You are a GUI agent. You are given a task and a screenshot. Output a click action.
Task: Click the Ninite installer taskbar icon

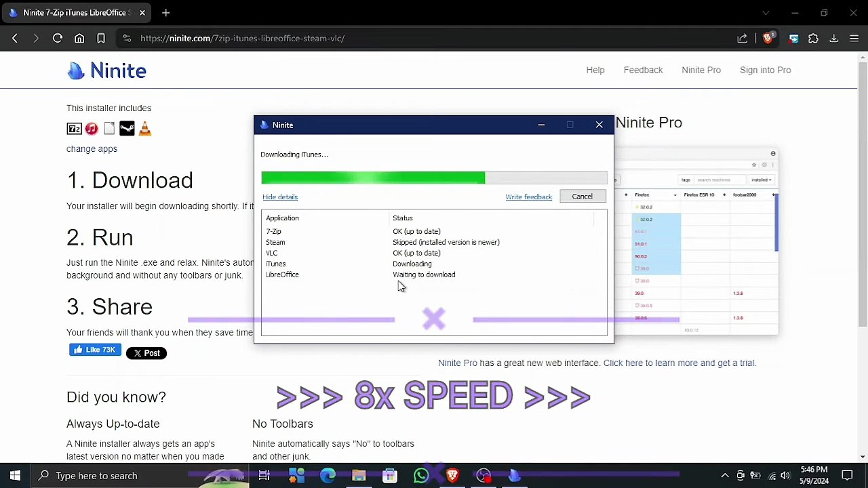[515, 476]
